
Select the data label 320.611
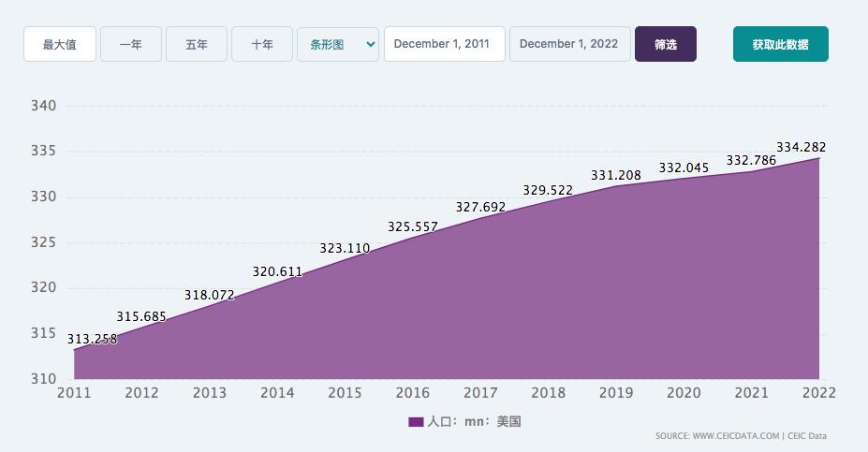pyautogui.click(x=277, y=271)
